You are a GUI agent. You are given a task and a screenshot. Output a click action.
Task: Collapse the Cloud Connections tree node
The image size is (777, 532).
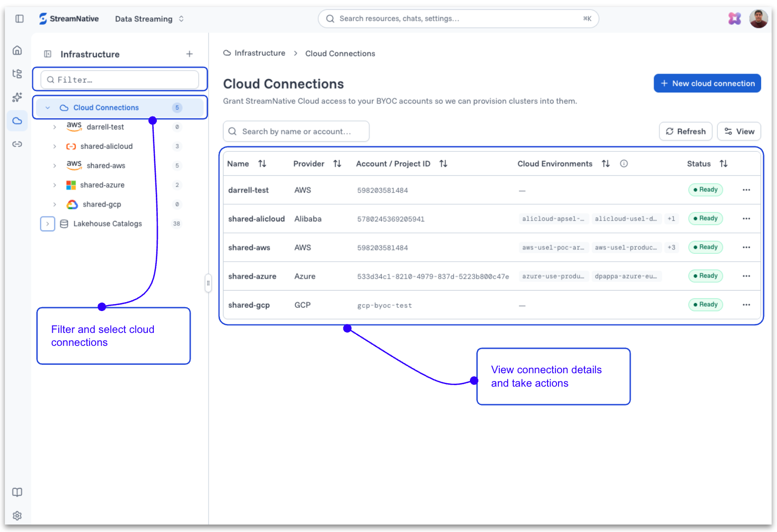(48, 107)
